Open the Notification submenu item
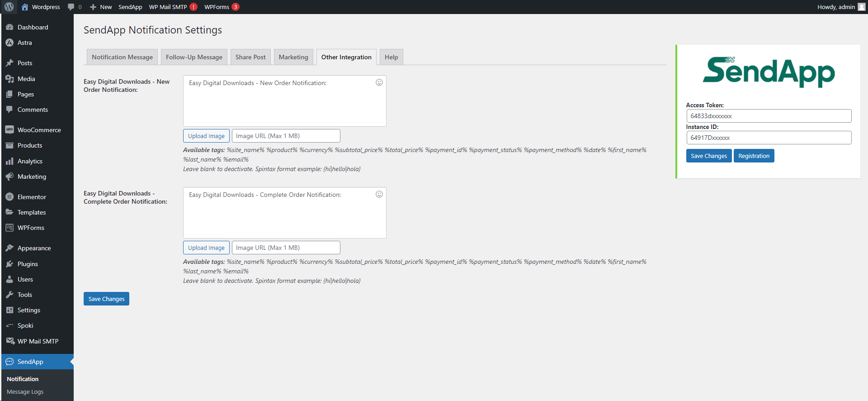Viewport: 868px width, 401px height. pyautogui.click(x=23, y=379)
